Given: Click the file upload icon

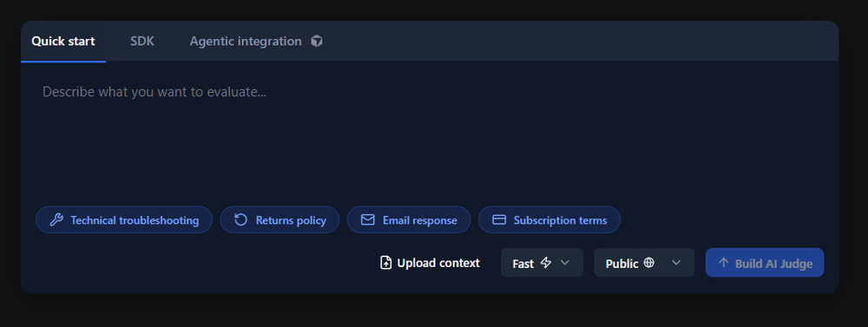Looking at the screenshot, I should [x=385, y=263].
